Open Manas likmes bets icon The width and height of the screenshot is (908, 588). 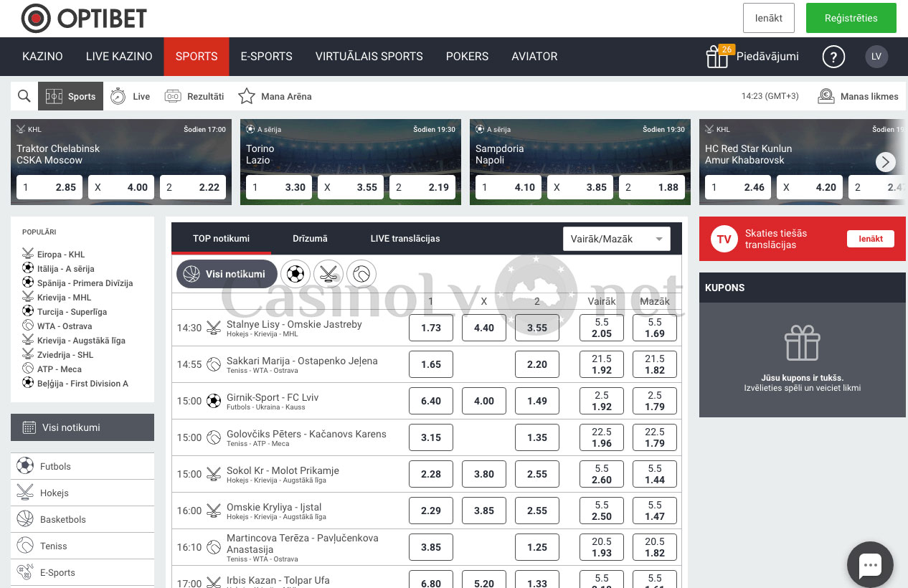[x=826, y=96]
